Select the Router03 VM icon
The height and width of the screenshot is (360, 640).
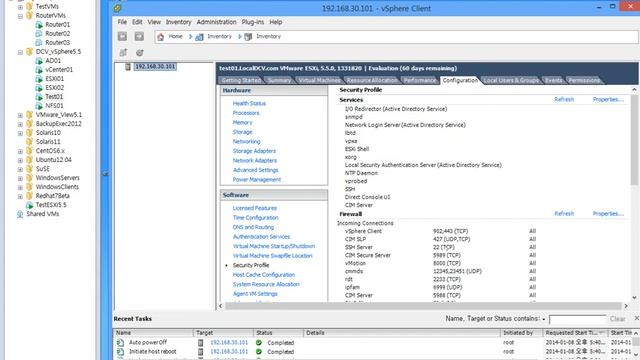point(39,42)
